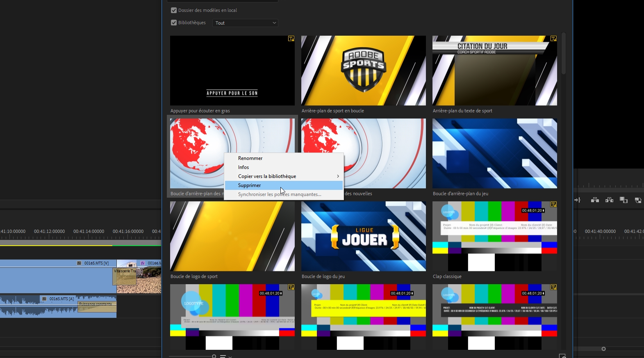Select the 'Boucle de logo du jeu' thumbnail
Image resolution: width=644 pixels, height=358 pixels.
[x=364, y=236]
